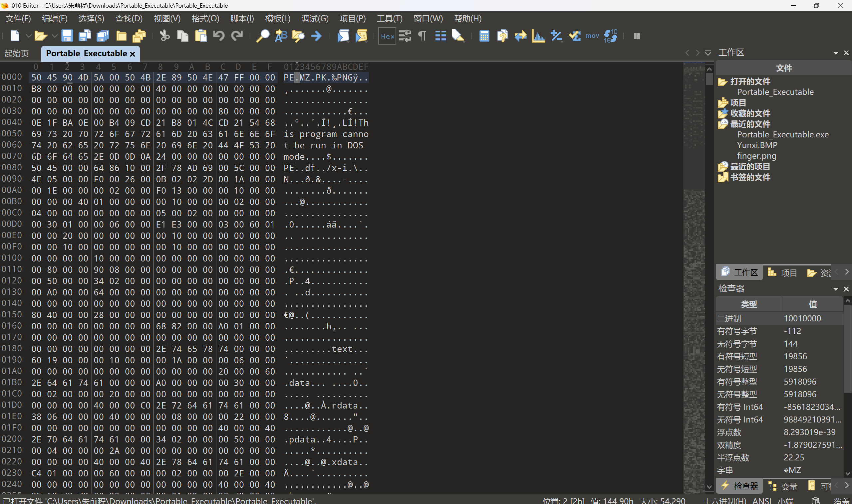Click the Checksum tool icon
The width and height of the screenshot is (852, 504).
pyautogui.click(x=574, y=36)
